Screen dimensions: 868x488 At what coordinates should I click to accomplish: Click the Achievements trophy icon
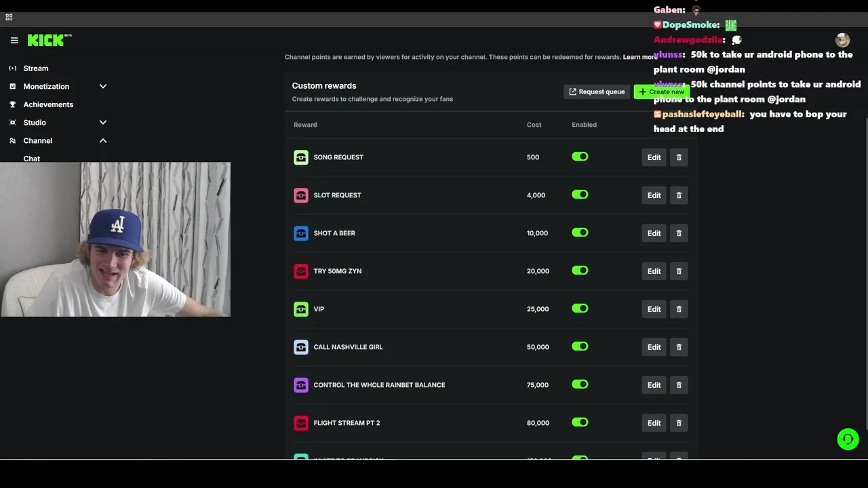(13, 104)
